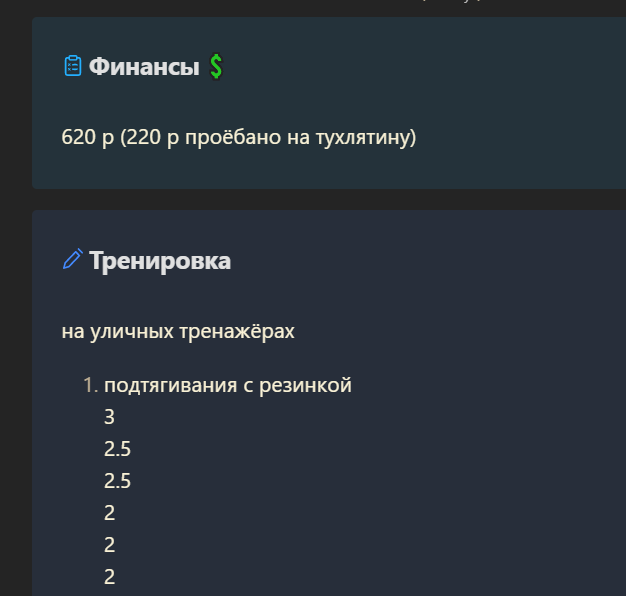The width and height of the screenshot is (626, 596).
Task: Click the first 2.5 entry
Action: [x=117, y=449]
